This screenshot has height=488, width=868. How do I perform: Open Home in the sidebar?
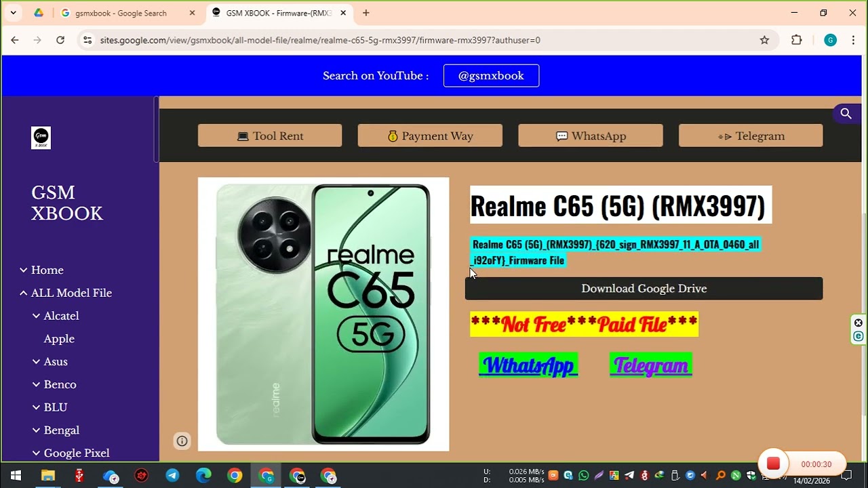point(47,270)
